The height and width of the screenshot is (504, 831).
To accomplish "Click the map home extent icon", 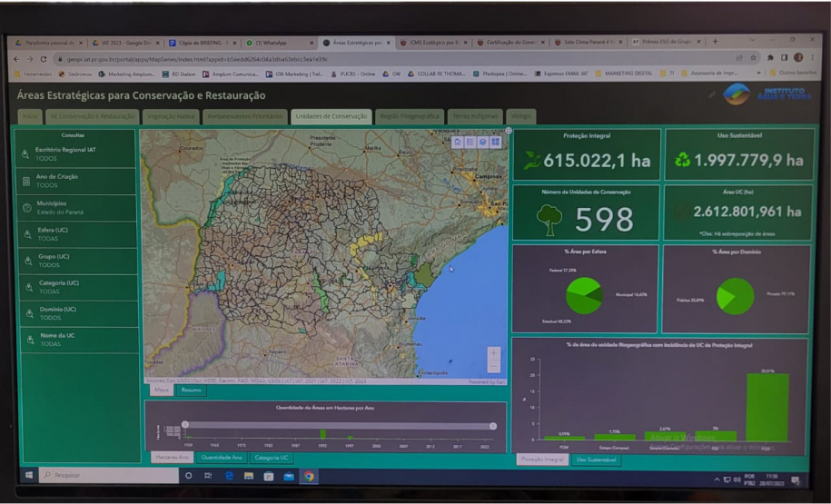I will point(458,142).
